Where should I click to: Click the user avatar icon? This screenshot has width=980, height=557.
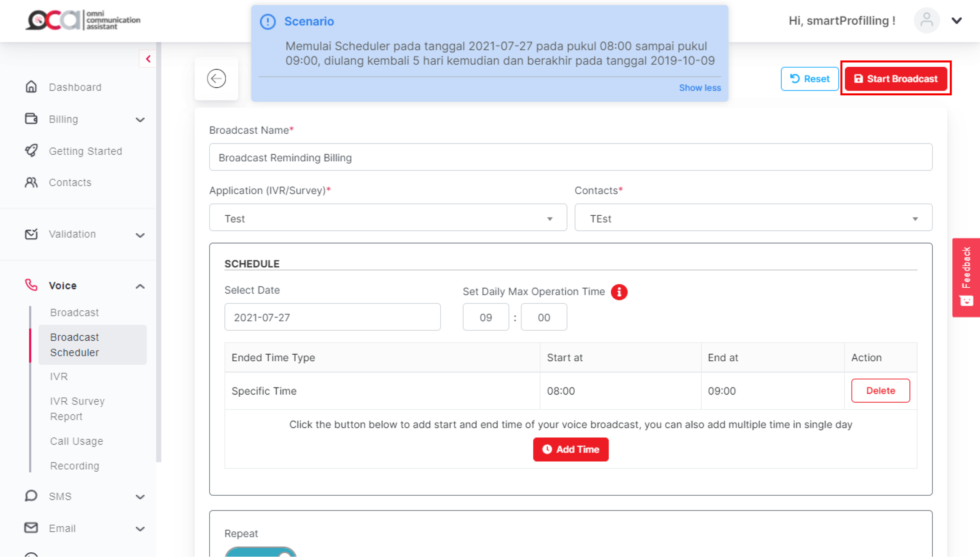click(926, 20)
